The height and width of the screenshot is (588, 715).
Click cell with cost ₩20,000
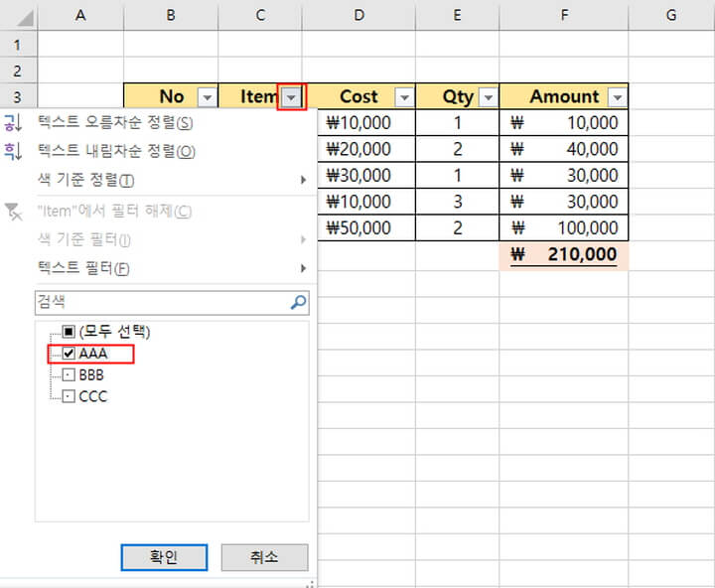click(x=366, y=149)
